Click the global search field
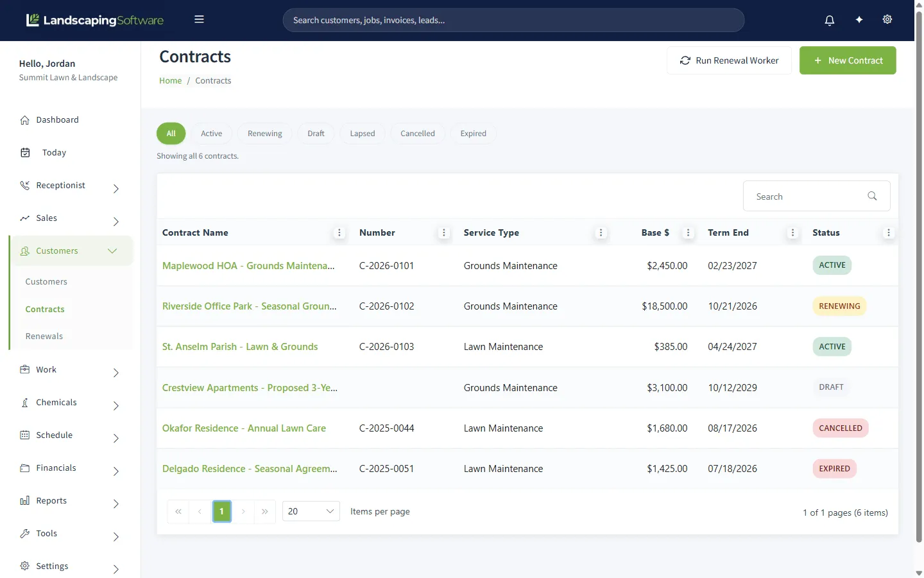The width and height of the screenshot is (924, 578). coord(513,20)
